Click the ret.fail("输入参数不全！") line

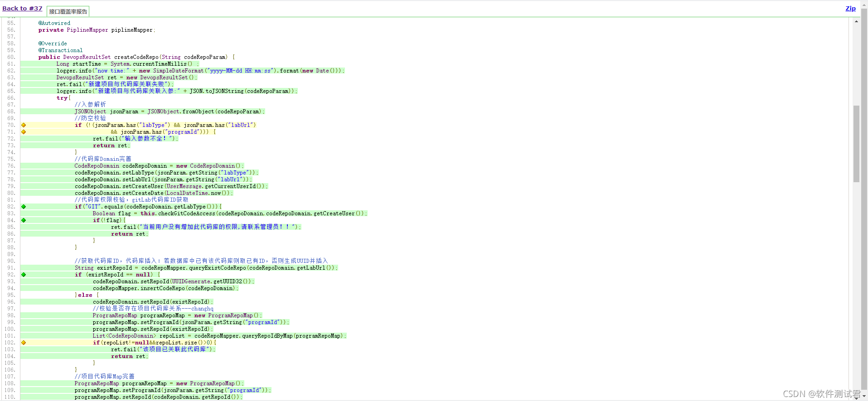(x=136, y=139)
